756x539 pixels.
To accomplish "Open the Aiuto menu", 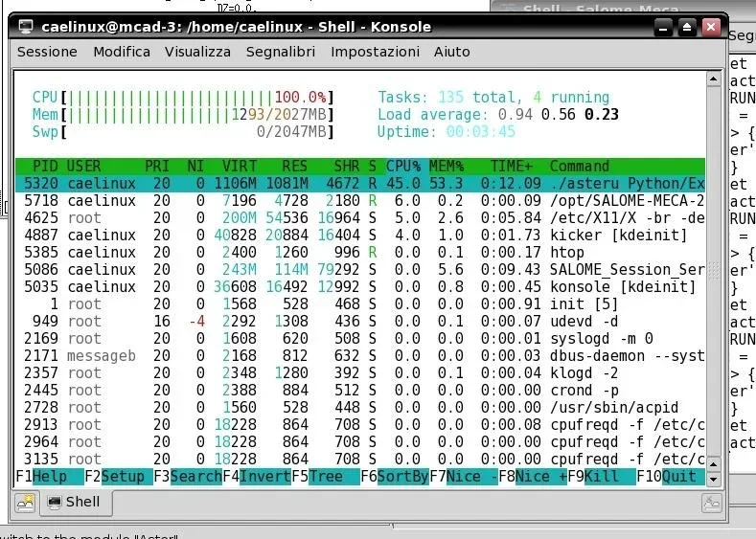I will tap(451, 52).
